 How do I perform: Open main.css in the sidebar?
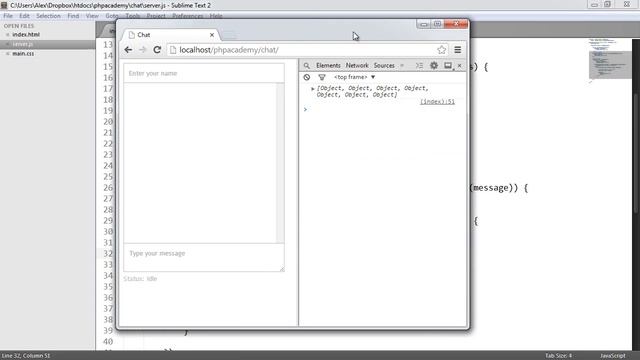(x=23, y=53)
